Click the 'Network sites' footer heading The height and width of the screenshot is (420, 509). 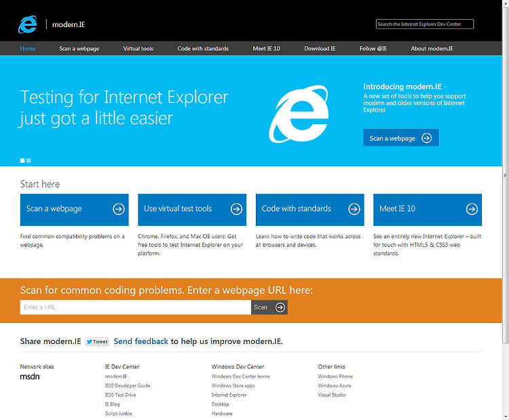tap(37, 366)
